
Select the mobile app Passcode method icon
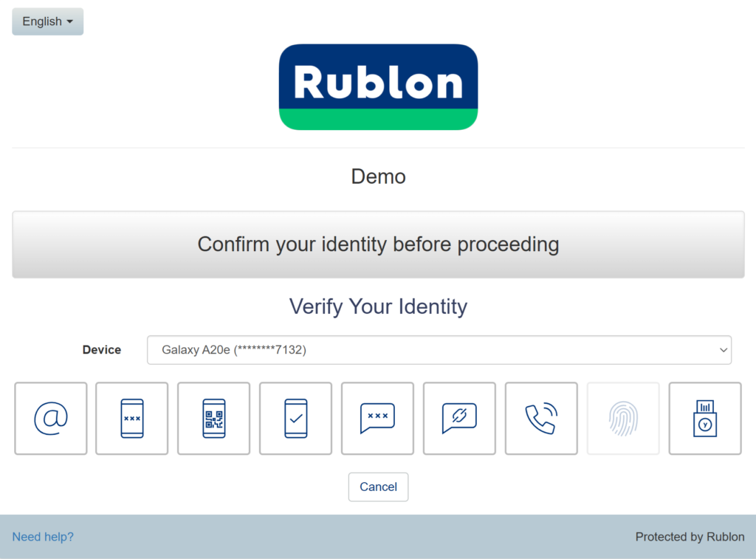pos(132,418)
